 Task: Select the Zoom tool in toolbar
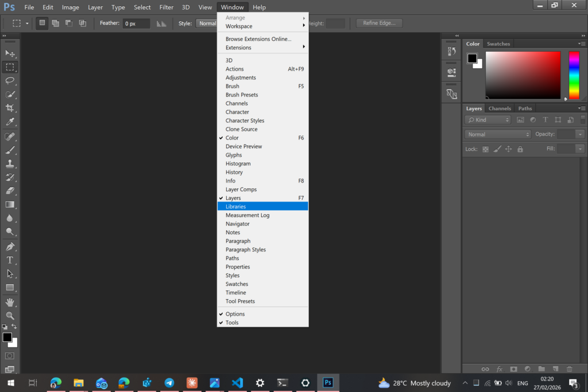pos(10,316)
